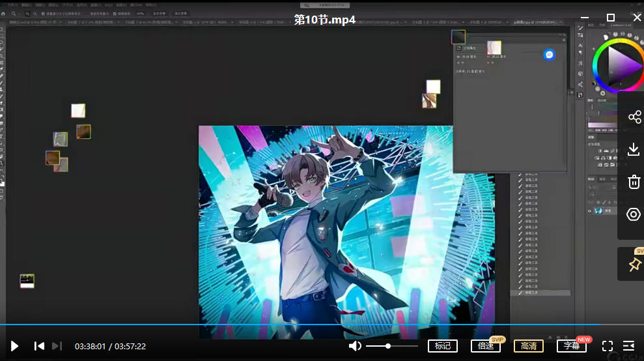This screenshot has width=644, height=361.
Task: Click the share icon in the sidebar
Action: (634, 117)
